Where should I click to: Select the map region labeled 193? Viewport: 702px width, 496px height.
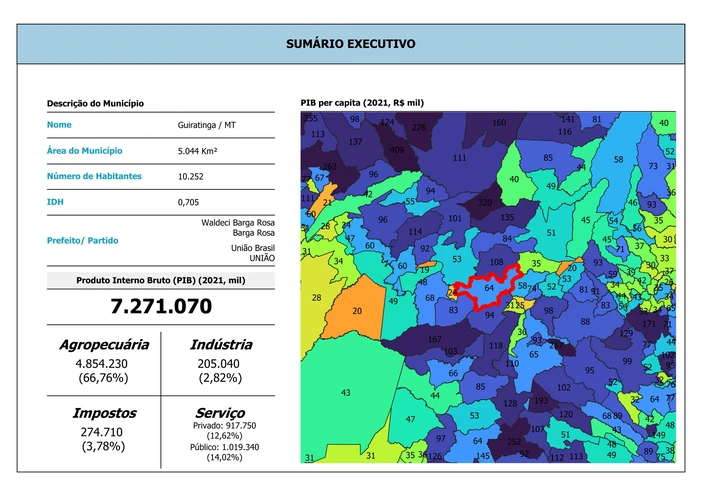[x=541, y=400]
